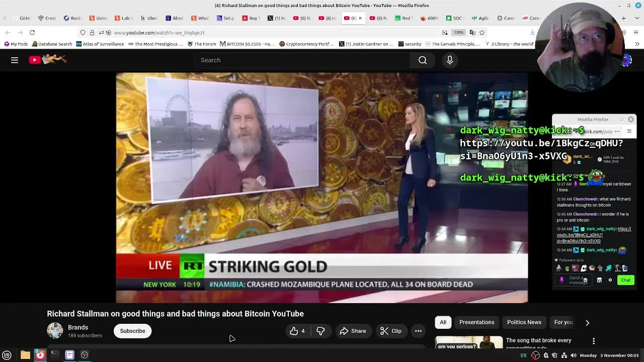This screenshot has height=362, width=644.
Task: Create a Clip of the video
Action: pyautogui.click(x=390, y=331)
